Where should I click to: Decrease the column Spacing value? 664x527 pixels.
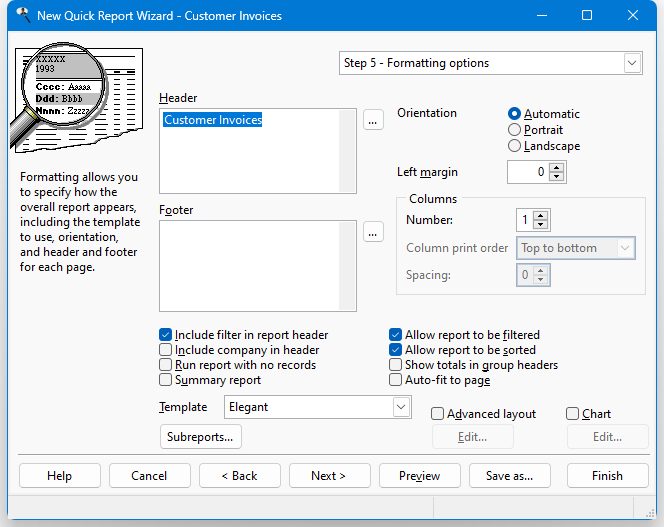[540, 280]
